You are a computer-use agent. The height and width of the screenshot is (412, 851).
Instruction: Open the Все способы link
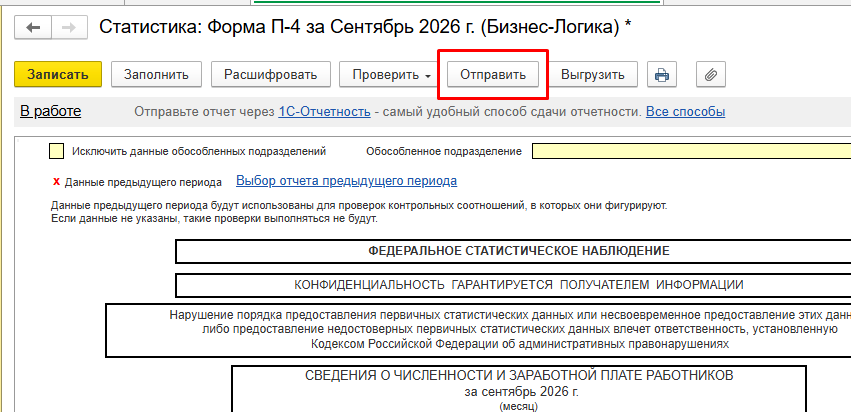[x=685, y=112]
